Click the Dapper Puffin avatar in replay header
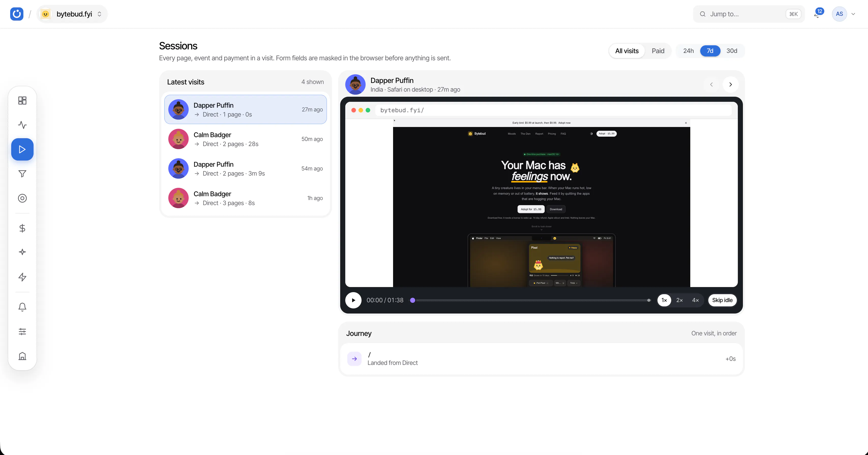The width and height of the screenshot is (868, 455). [x=355, y=85]
